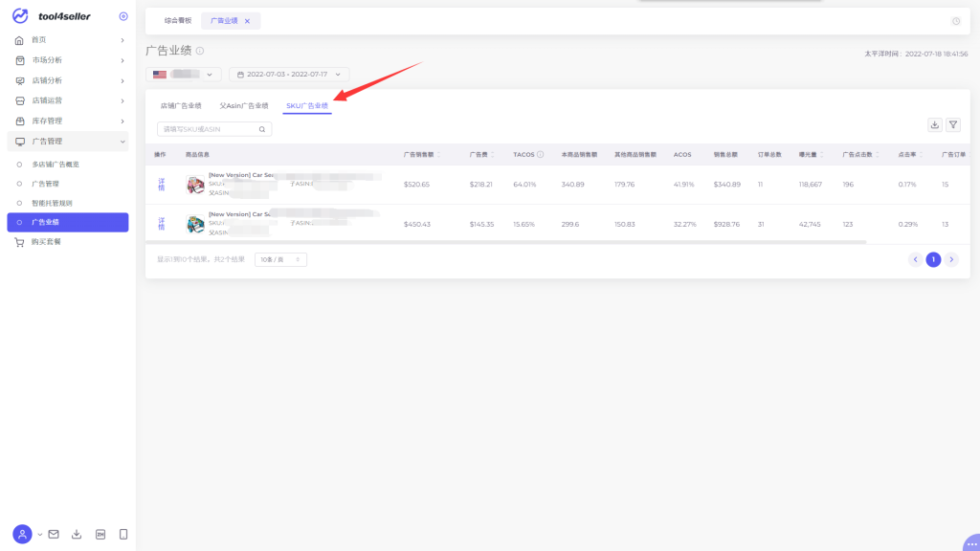980x551 pixels.
Task: Click the SKU or ASIN search field
Action: pos(208,128)
